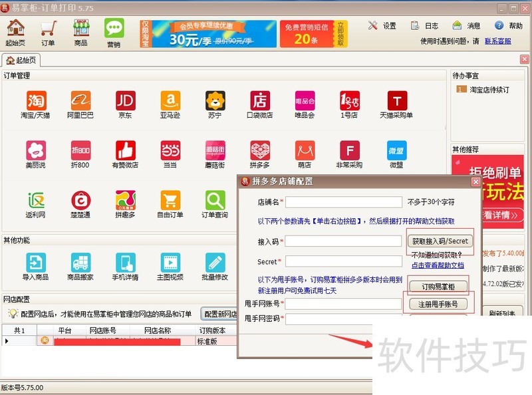Screen dimensions: 532x395
Task: Switch to the 起始页 tab
Action: click(21, 60)
